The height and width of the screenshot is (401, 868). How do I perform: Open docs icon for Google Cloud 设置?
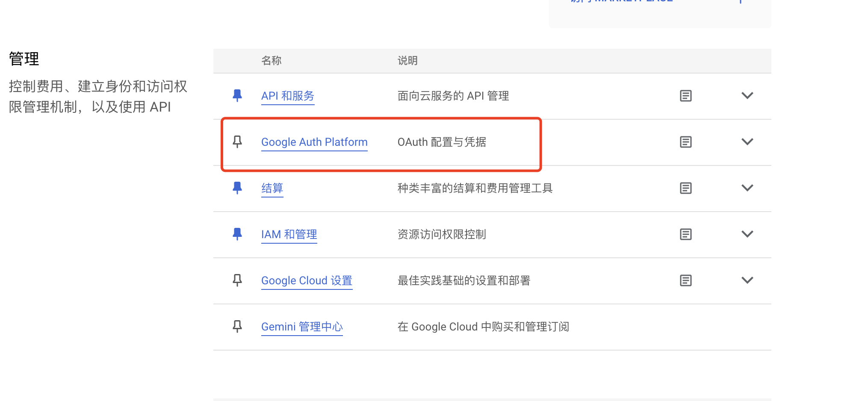tap(685, 280)
